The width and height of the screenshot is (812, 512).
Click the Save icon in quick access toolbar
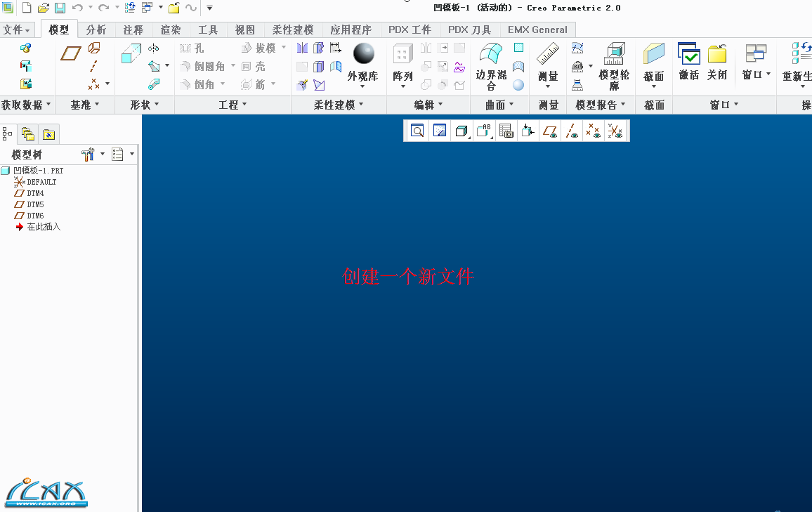(60, 8)
